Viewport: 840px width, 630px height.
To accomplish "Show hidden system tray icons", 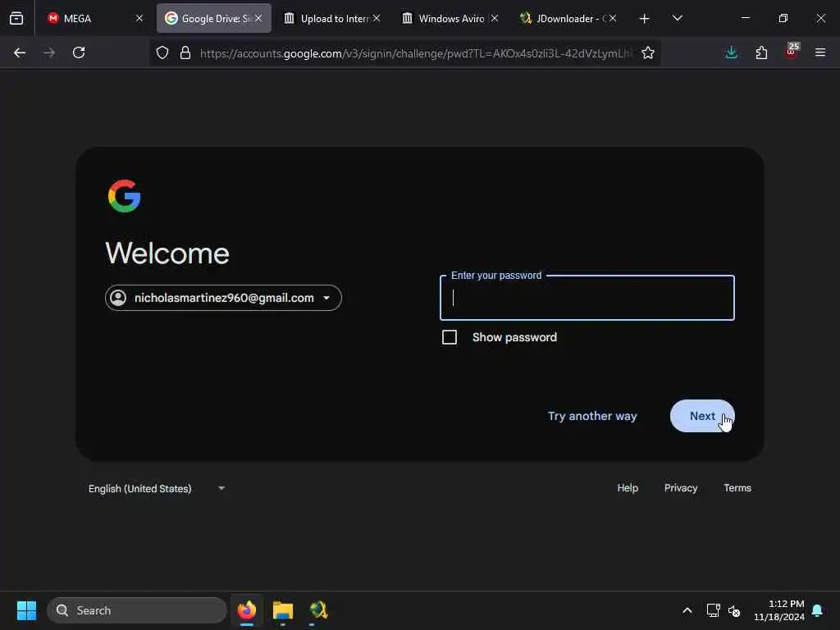I will [x=687, y=610].
